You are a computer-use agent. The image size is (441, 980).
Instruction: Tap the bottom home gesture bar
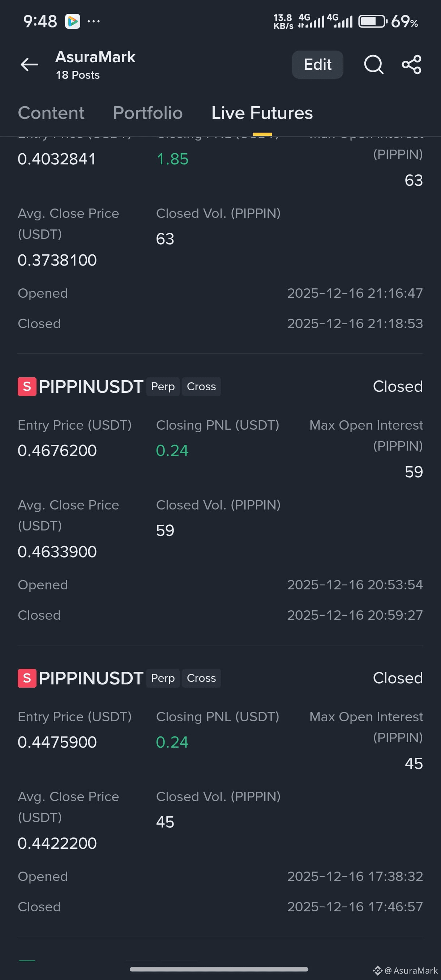point(219,969)
